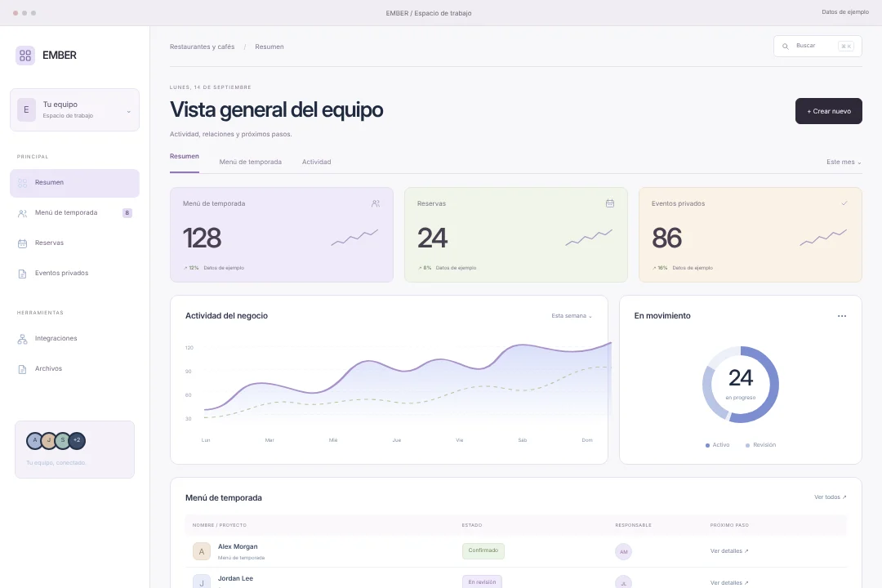
Task: Click the NOMBRE / PROYECTO column header
Action: [220, 526]
